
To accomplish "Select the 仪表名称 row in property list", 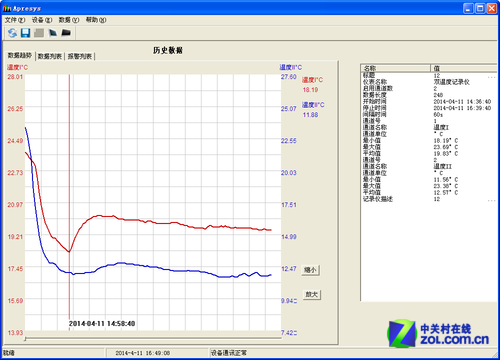I will click(429, 82).
